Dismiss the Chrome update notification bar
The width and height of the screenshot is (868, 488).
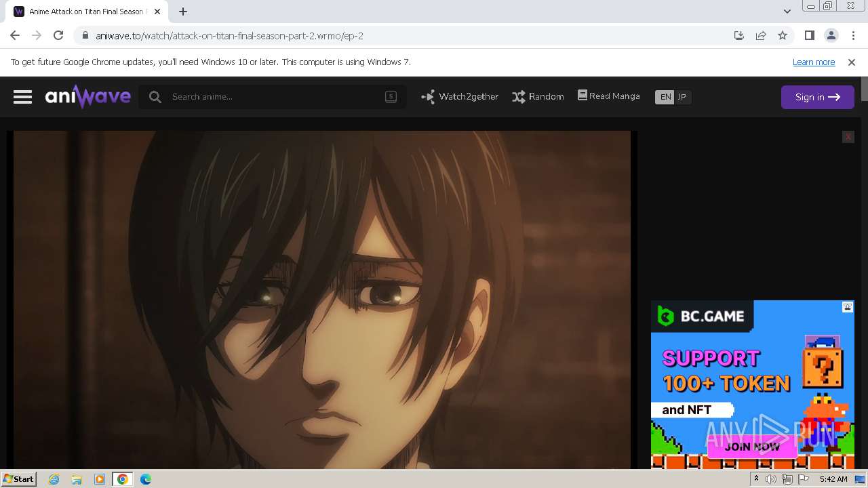[x=852, y=62]
